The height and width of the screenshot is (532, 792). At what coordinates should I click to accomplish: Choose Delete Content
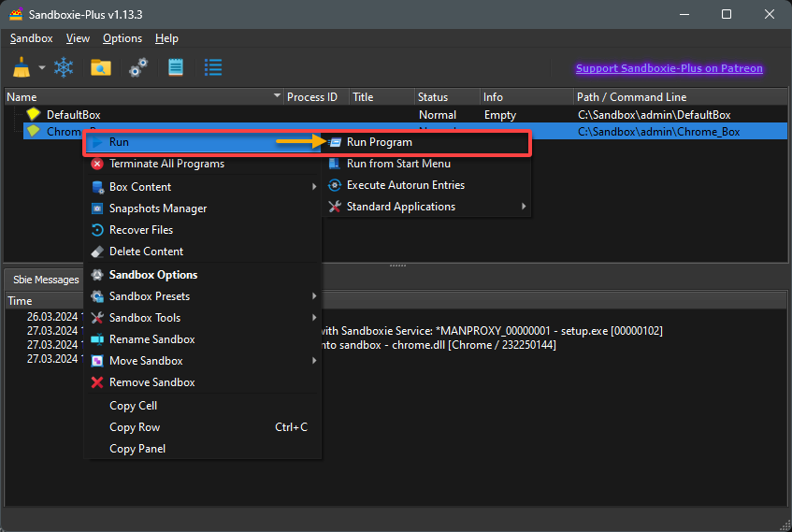(203, 252)
